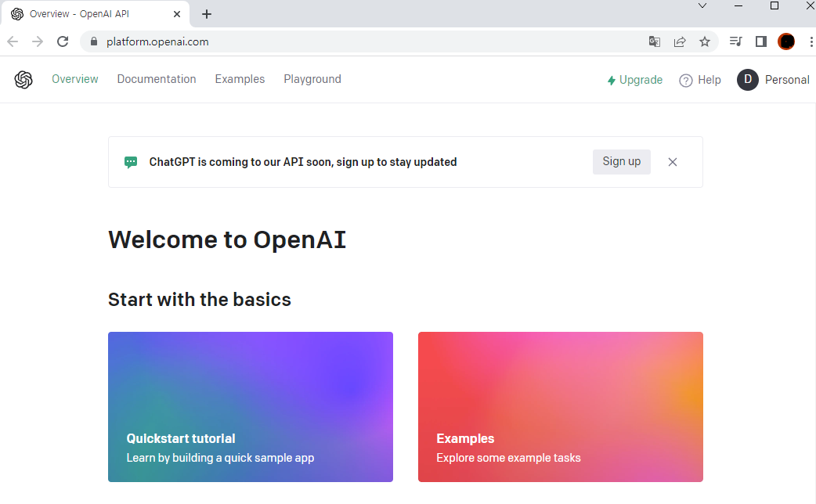The width and height of the screenshot is (816, 504).
Task: Click the Upgrade lightning bolt icon
Action: pos(612,81)
